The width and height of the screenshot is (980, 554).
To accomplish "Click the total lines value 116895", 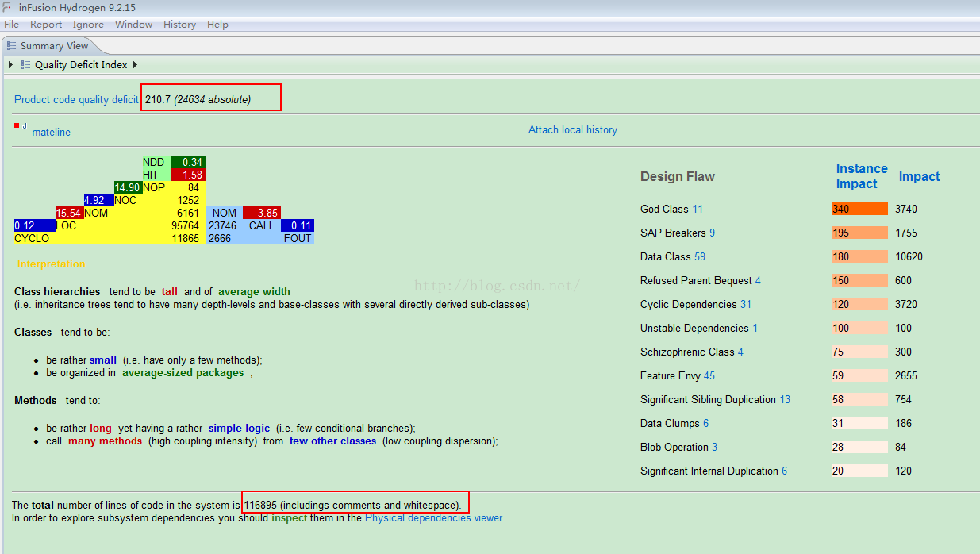I will coord(259,505).
